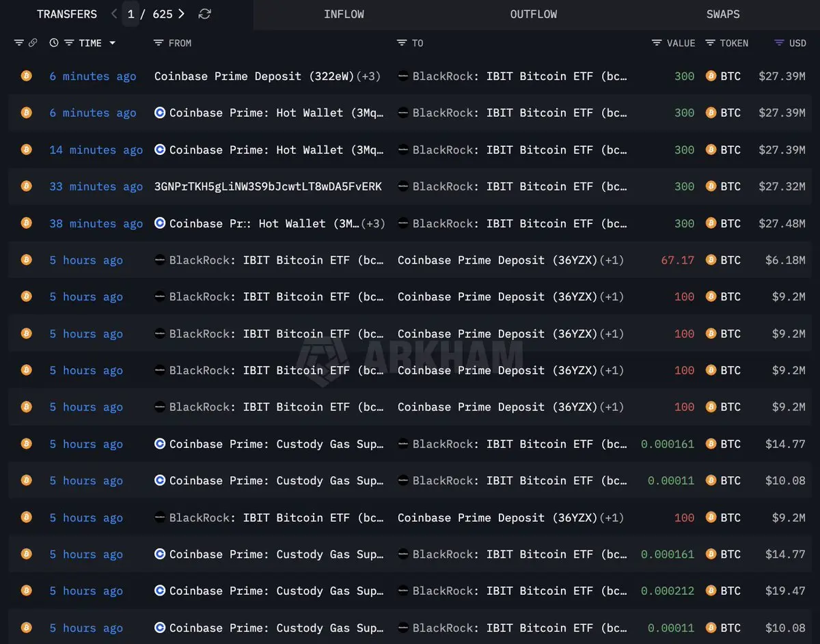Click the total page count 625
The width and height of the screenshot is (820, 644).
163,14
